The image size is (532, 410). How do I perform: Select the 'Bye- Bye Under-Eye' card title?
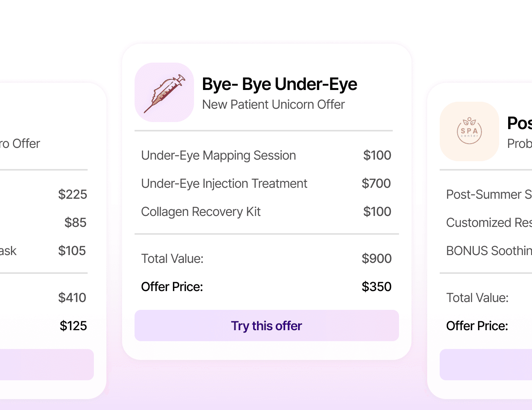coord(279,84)
